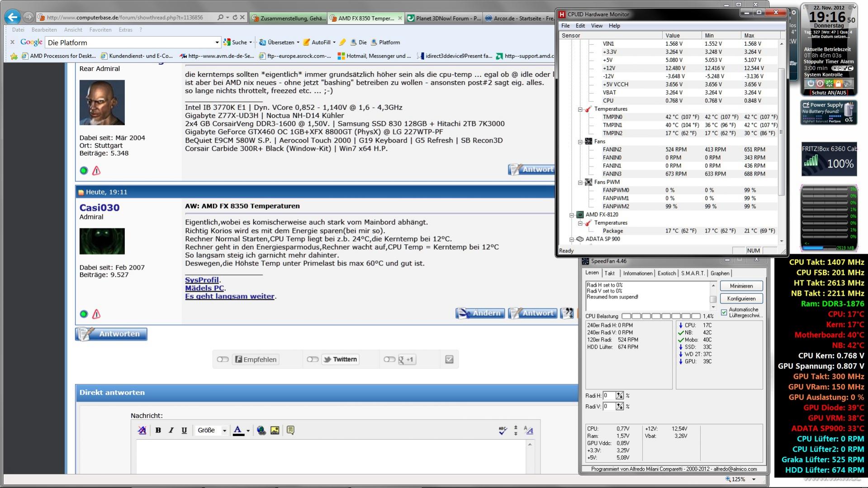Click the browser forward arrow
Viewport: 868px width, 488px height.
click(x=28, y=18)
